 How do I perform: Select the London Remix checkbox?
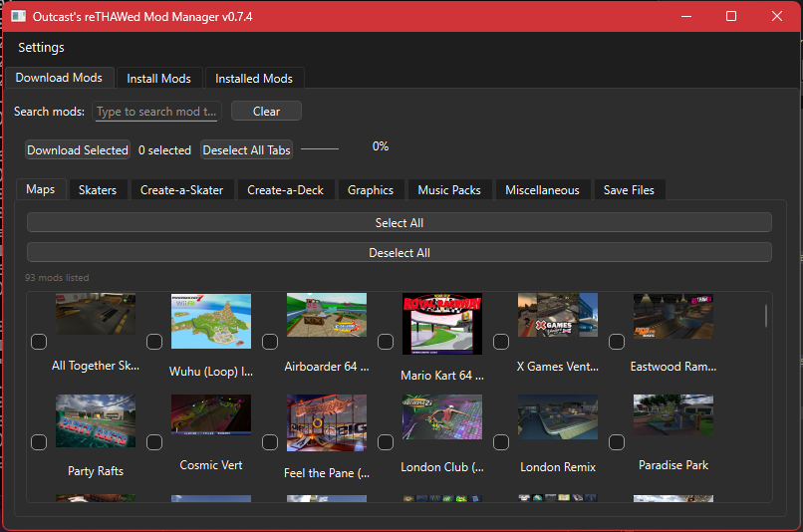pos(501,441)
